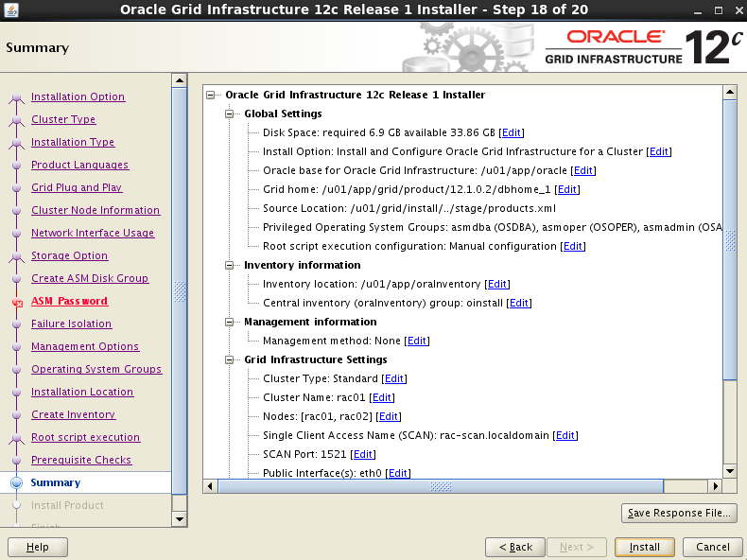Open the Installation Option step
This screenshot has height=560, width=747.
(78, 96)
